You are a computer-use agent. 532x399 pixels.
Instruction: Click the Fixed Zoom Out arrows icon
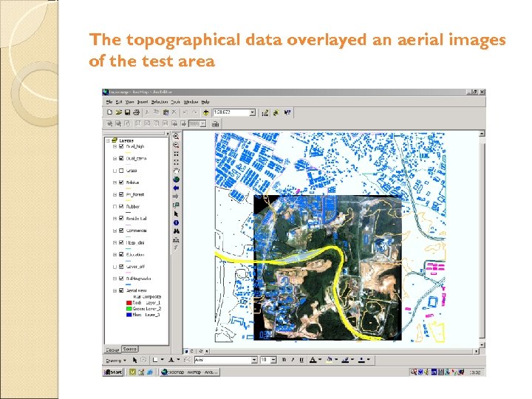pos(176,162)
